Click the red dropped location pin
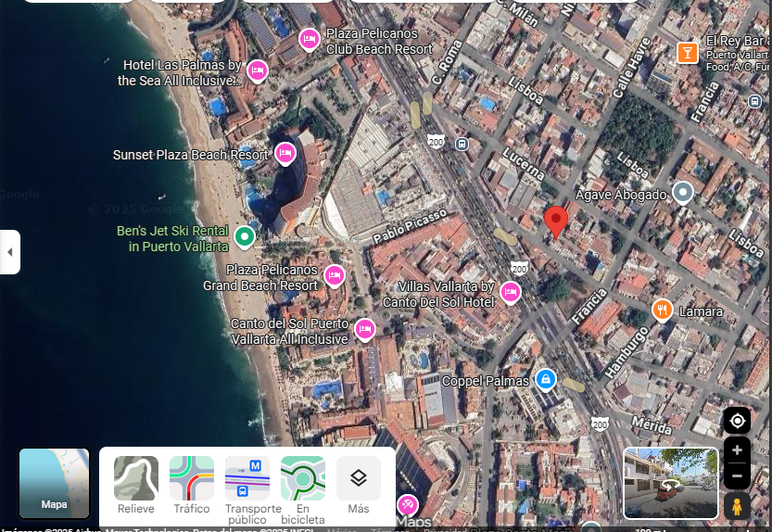Viewport: 772px width, 532px height. (556, 222)
